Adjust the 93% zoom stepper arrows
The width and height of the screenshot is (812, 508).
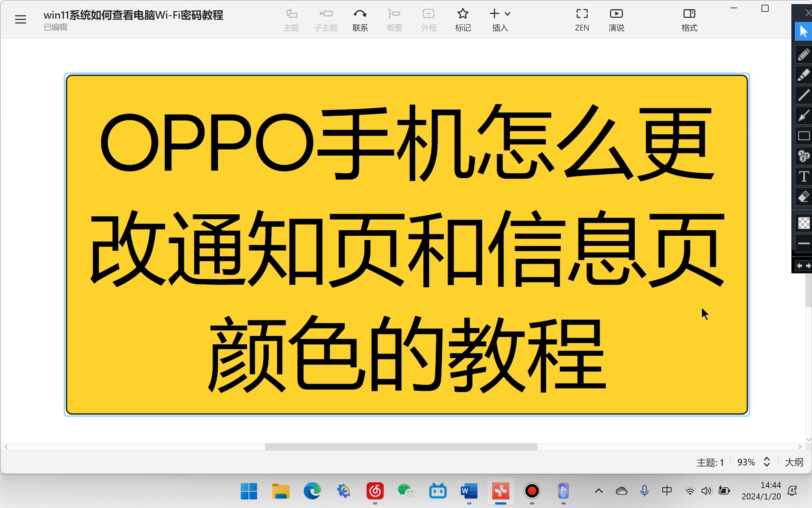[x=767, y=462]
